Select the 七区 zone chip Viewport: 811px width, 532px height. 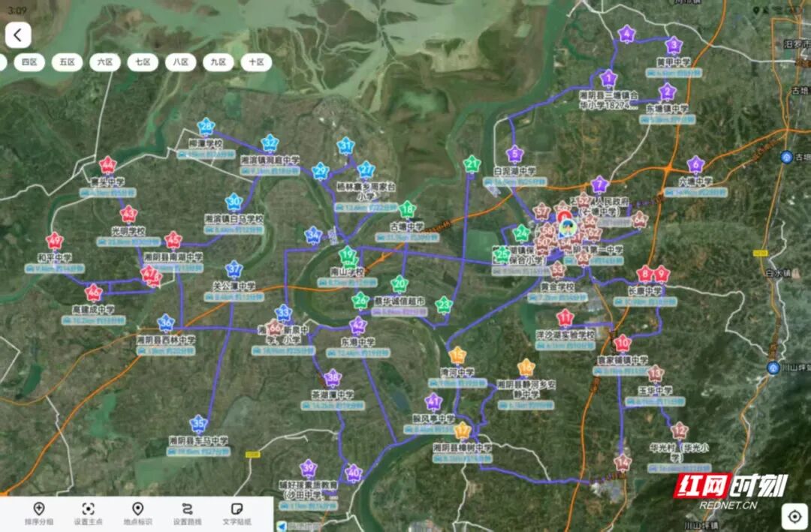(143, 62)
